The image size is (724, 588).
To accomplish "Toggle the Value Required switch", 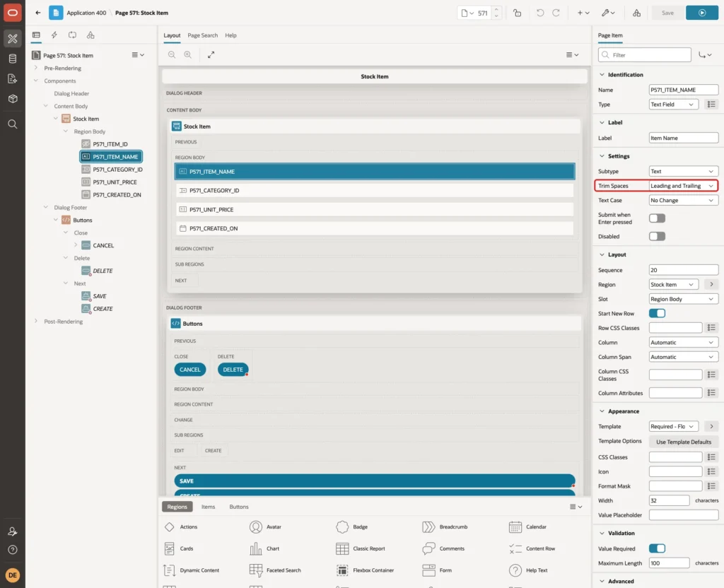I will click(657, 548).
